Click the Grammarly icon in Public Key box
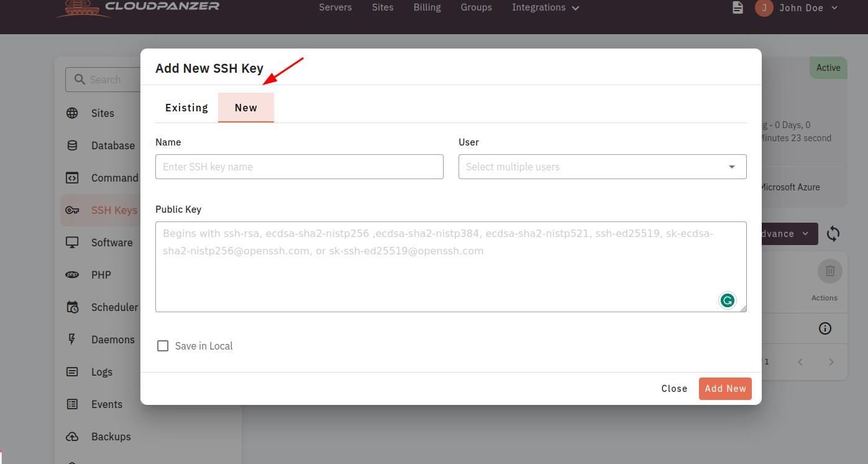Viewport: 868px width, 464px height. (728, 301)
